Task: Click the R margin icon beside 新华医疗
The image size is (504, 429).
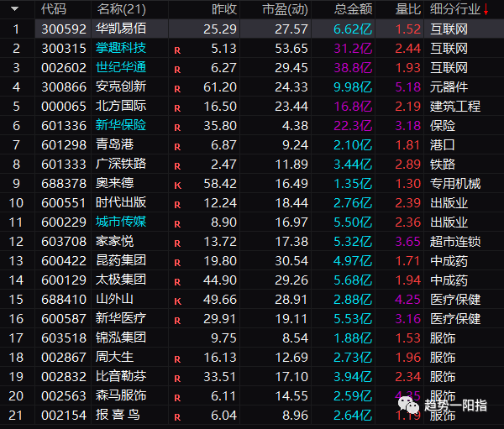Action: coord(177,321)
